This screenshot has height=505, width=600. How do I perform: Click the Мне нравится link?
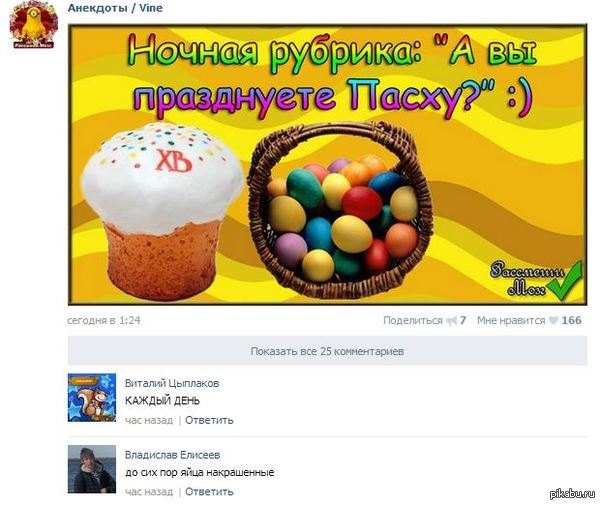pyautogui.click(x=511, y=321)
